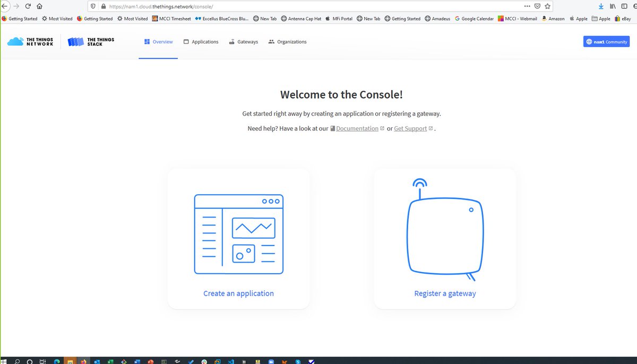Reload the page with the refresh icon
The image size is (637, 364).
coord(28,6)
